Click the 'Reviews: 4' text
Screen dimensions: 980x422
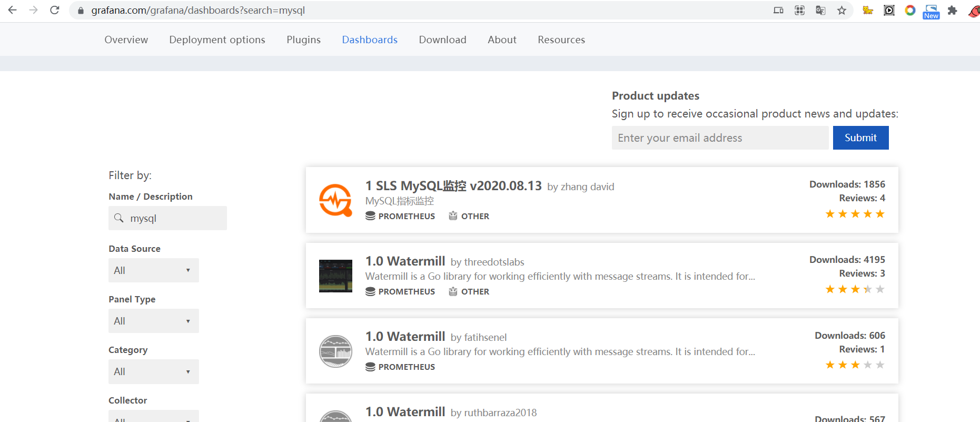click(862, 198)
